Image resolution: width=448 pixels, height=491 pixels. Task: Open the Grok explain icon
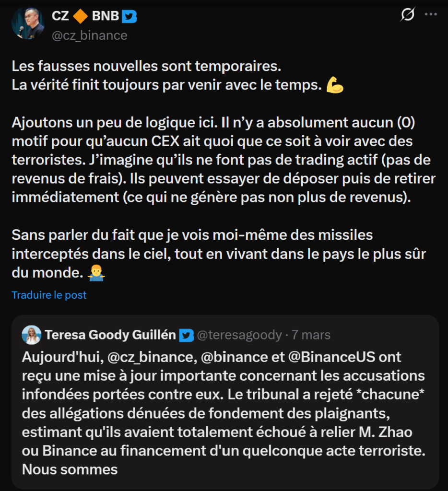(407, 15)
